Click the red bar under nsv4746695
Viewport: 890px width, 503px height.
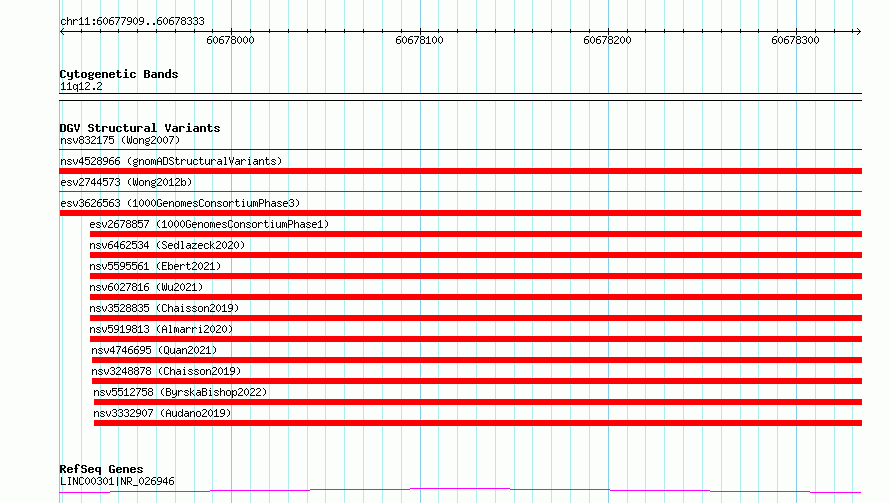tap(477, 360)
